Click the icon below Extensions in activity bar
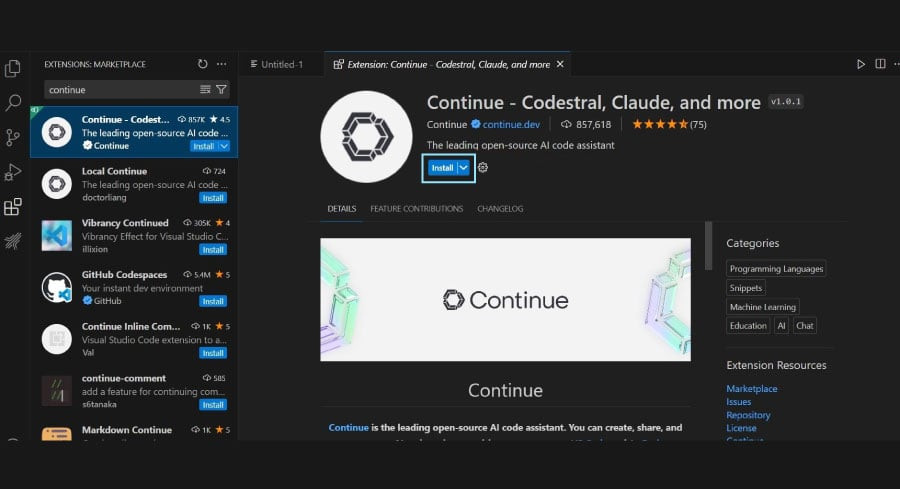900x489 pixels. [x=13, y=240]
